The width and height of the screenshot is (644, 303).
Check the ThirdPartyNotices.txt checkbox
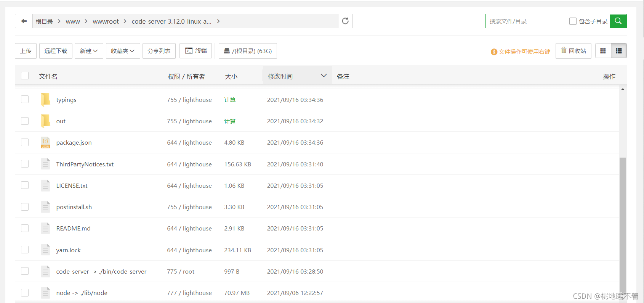pyautogui.click(x=25, y=164)
